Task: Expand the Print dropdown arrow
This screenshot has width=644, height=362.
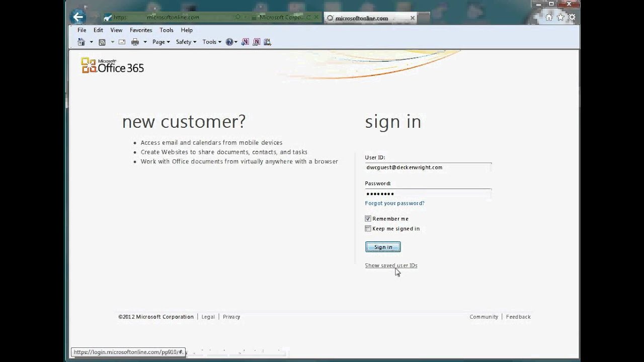Action: coord(145,42)
